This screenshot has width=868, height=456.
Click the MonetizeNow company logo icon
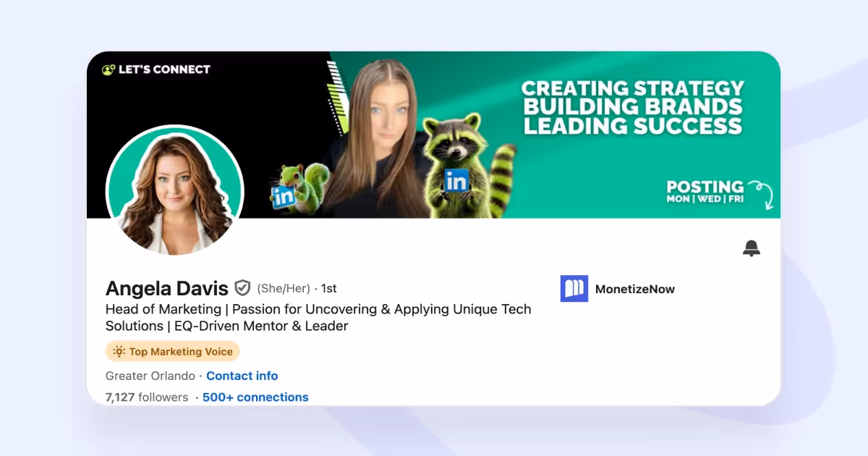574,288
